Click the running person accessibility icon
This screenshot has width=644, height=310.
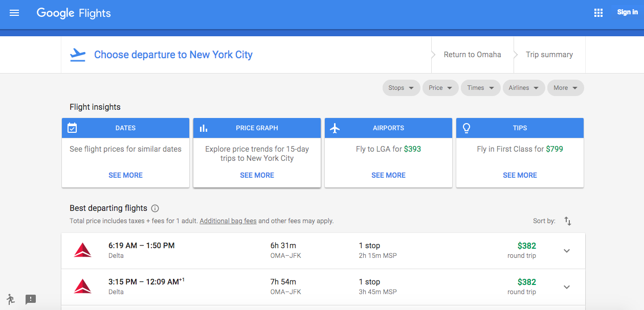click(x=11, y=299)
